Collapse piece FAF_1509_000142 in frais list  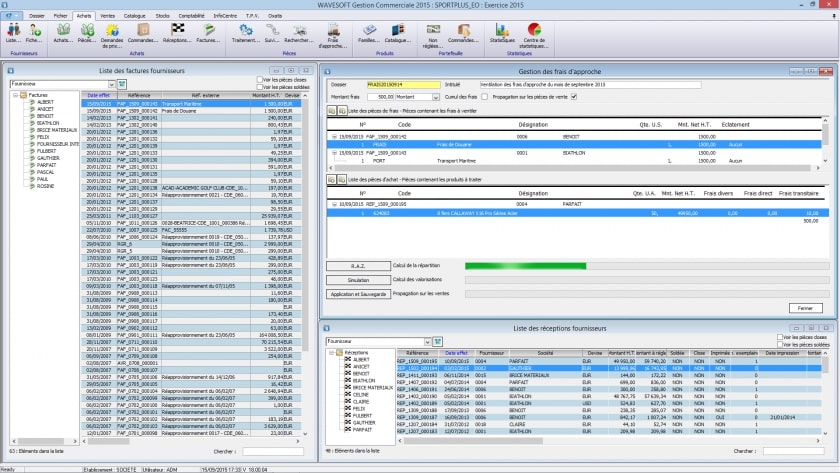coord(334,137)
